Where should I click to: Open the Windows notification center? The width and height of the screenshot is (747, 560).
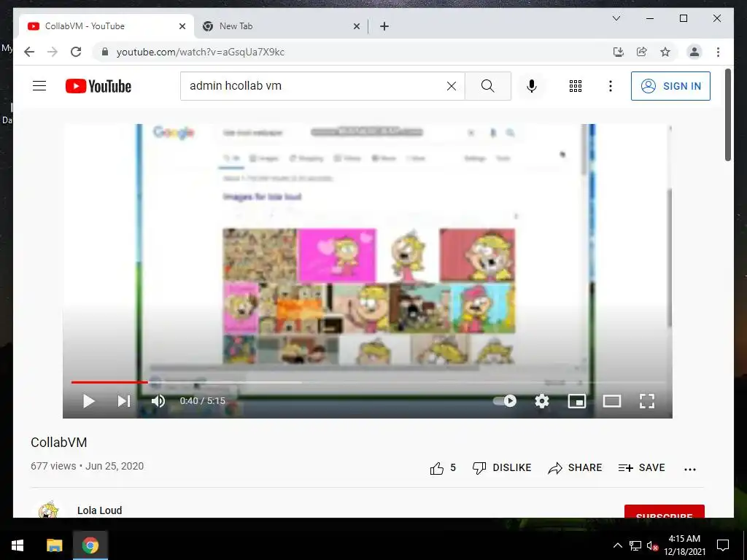pyautogui.click(x=723, y=545)
